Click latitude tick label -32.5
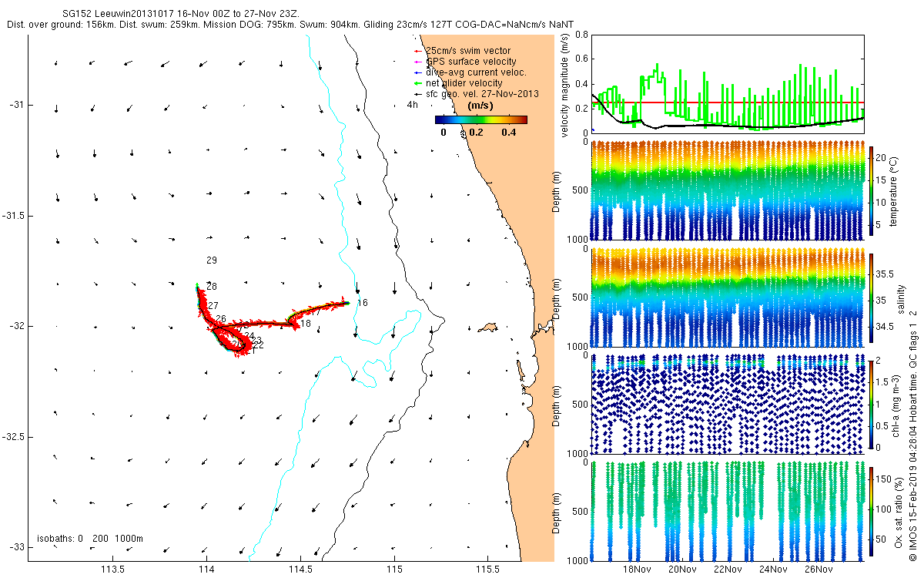Screen dimensions: 924x578 click(x=14, y=436)
